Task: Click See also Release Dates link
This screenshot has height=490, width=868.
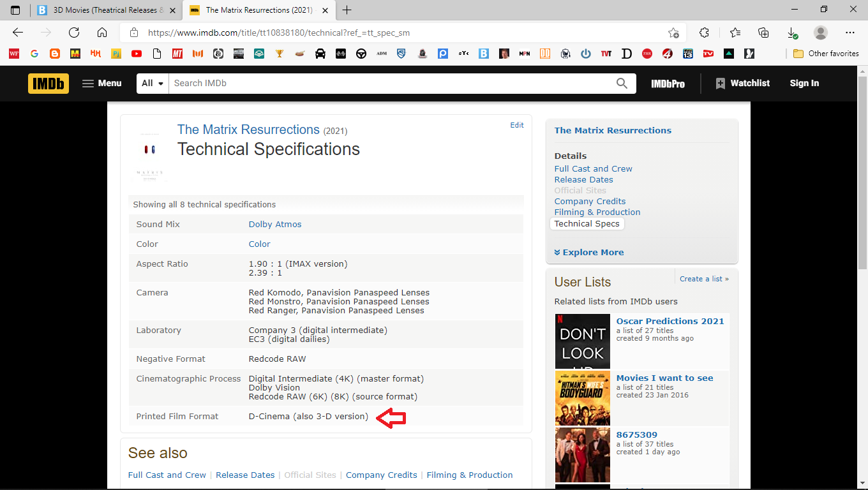Action: point(245,475)
